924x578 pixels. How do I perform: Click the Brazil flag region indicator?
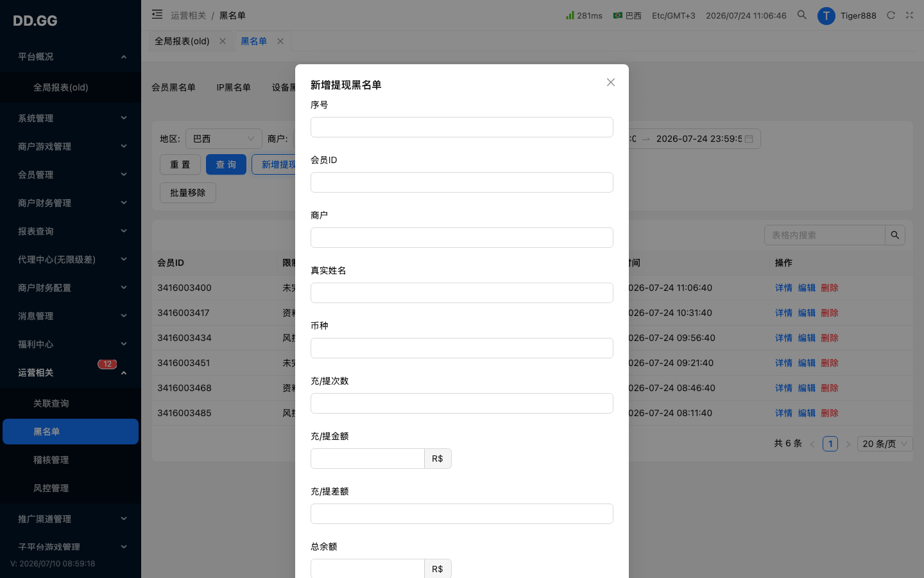[x=627, y=15]
